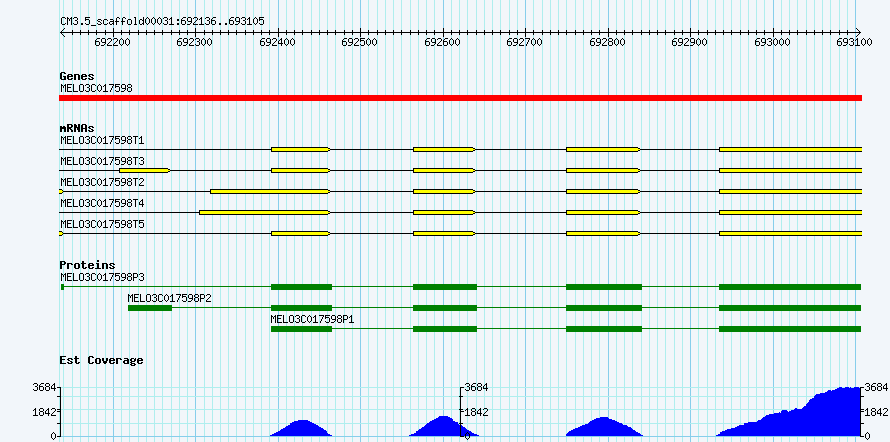Click the leftmost blue Est Coverage peak

301,429
